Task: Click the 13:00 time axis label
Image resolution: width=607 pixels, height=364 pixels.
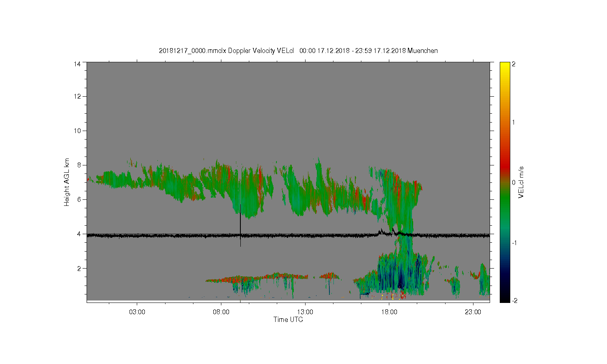Action: pos(305,312)
